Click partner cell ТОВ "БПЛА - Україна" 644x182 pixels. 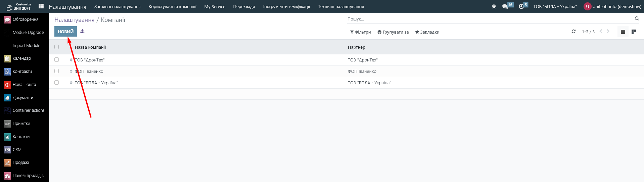tap(369, 83)
